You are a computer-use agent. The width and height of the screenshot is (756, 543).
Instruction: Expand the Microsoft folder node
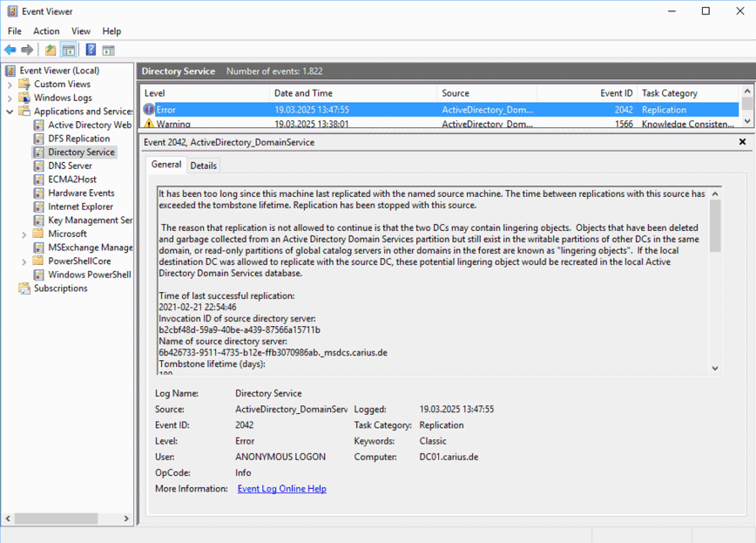tap(24, 234)
